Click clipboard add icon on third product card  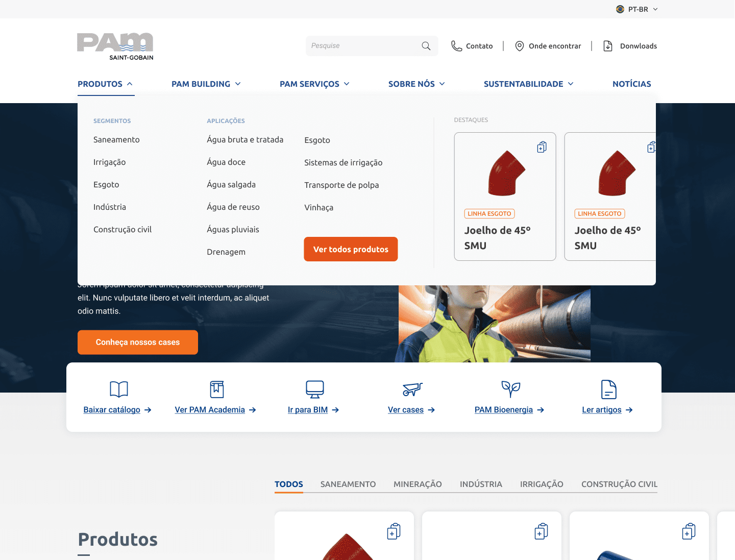pos(689,531)
